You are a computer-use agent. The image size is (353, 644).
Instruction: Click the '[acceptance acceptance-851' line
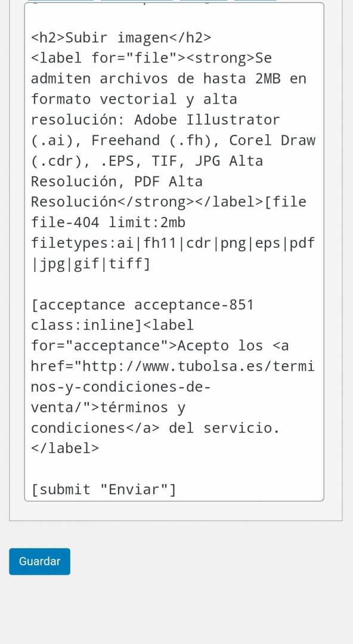pyautogui.click(x=143, y=305)
